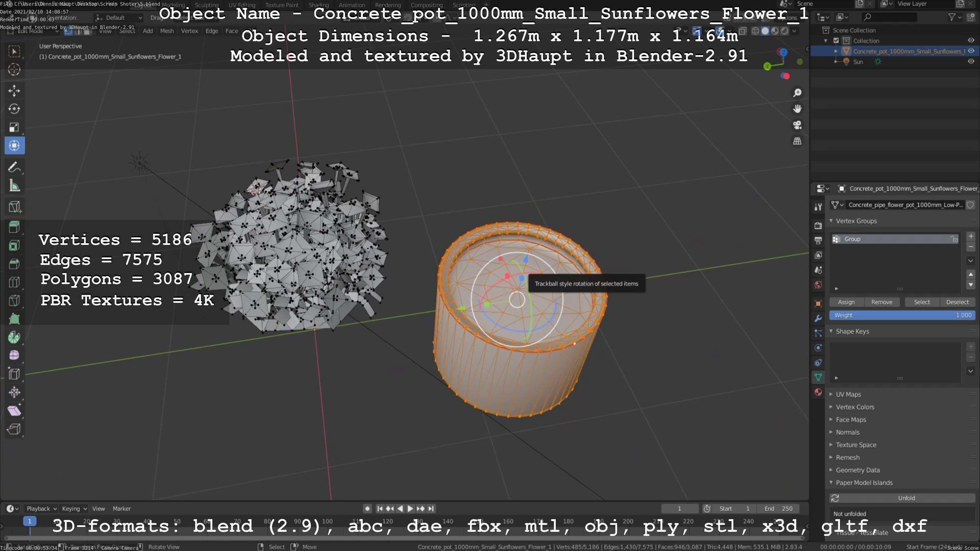Screen dimensions: 980x551
Task: Select the Add Cube tool
Action: (x=14, y=207)
